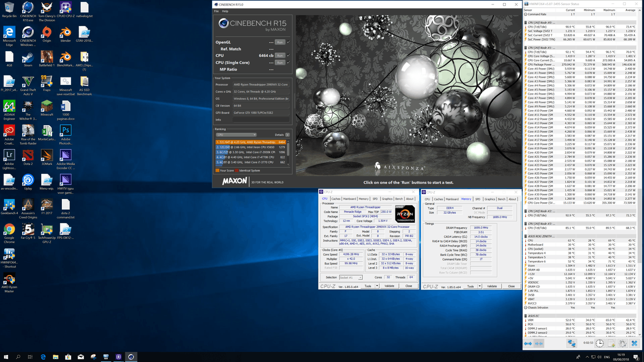The width and height of the screenshot is (644, 362).
Task: Open HWiNFO sensor settings gear icon
Action: [622, 343]
